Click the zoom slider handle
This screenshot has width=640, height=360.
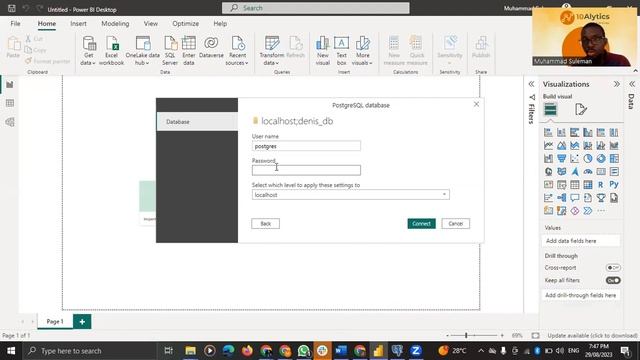[x=466, y=336]
